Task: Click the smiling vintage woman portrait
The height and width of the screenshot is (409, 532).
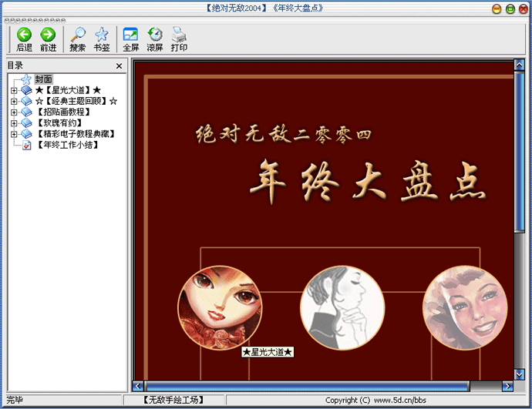Action: point(465,307)
